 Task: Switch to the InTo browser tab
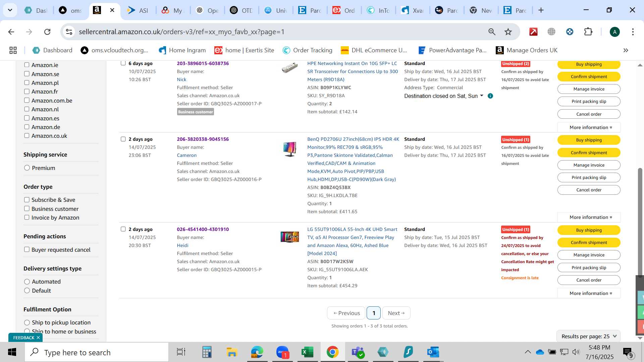pos(378,10)
